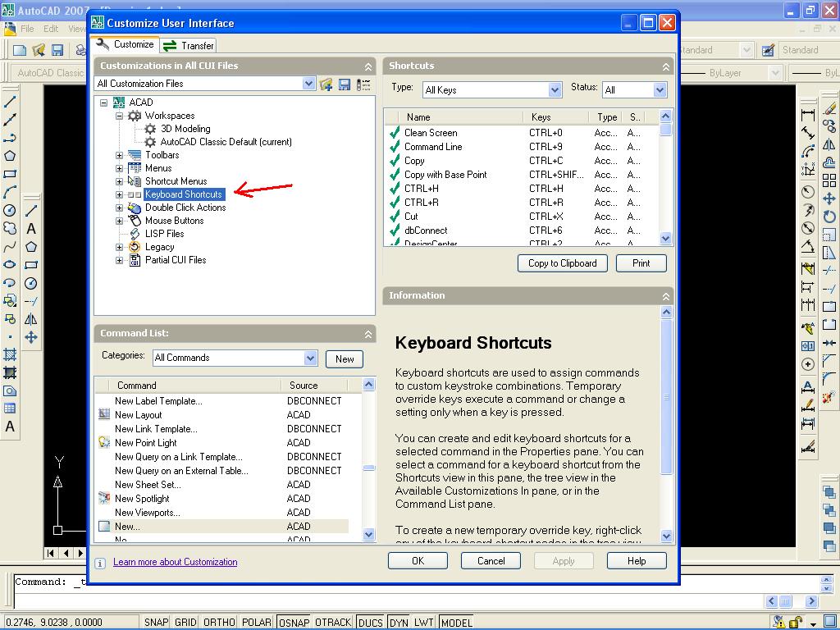Open the Type All Keys dropdown
The height and width of the screenshot is (630, 840).
click(x=555, y=90)
